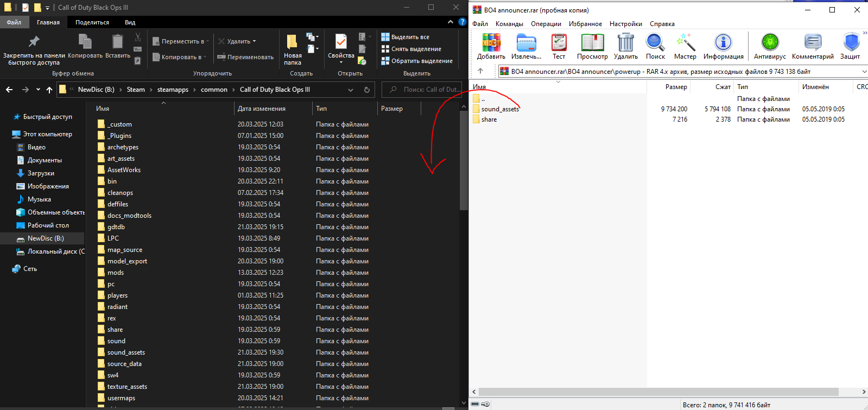
Task: Open the Удалить dropdown arrow in the ribbon
Action: click(254, 41)
